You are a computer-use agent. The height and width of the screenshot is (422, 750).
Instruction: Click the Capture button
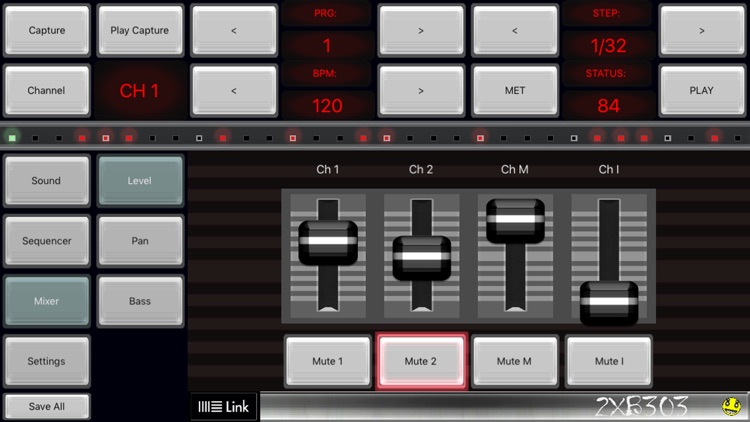click(x=46, y=30)
